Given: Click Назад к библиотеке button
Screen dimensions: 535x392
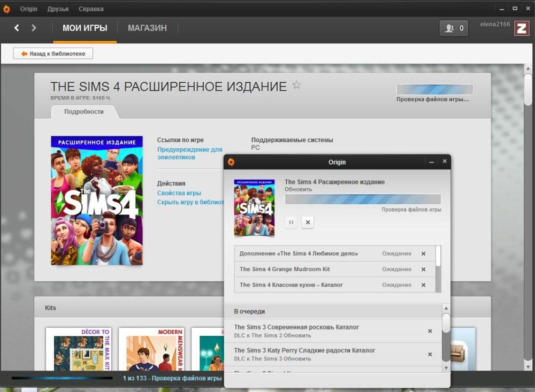Looking at the screenshot, I should [x=53, y=53].
